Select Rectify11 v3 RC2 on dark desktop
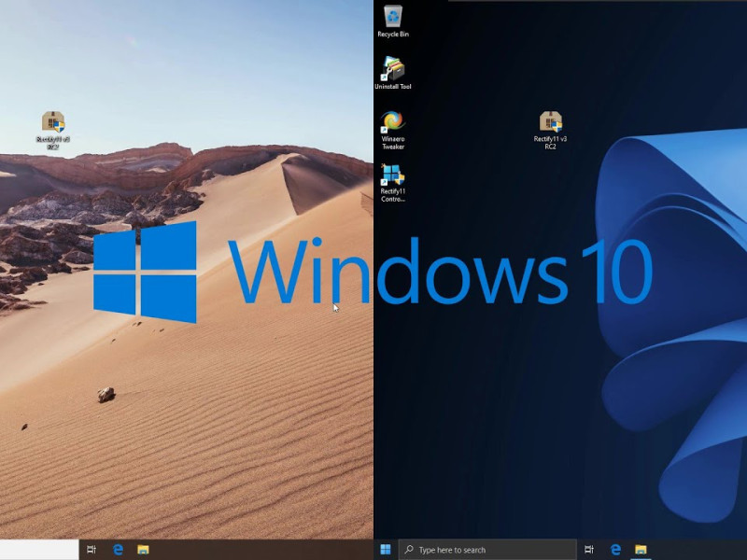 pyautogui.click(x=550, y=130)
